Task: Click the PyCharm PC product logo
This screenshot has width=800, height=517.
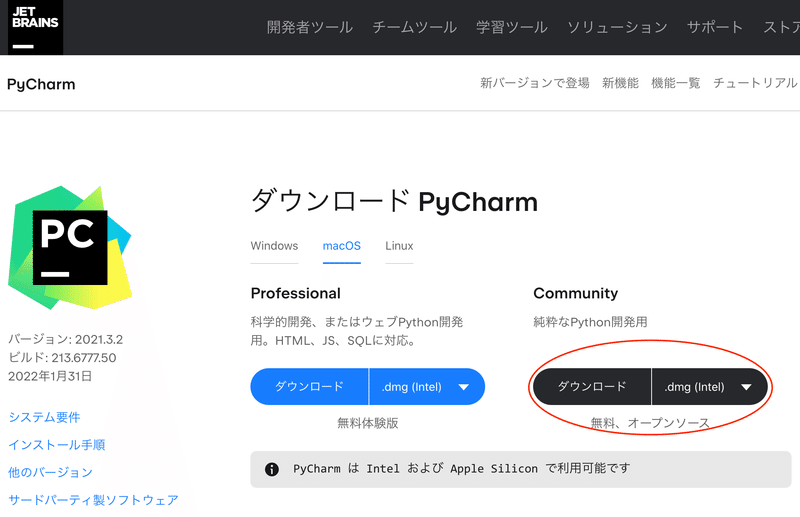Action: pyautogui.click(x=70, y=248)
